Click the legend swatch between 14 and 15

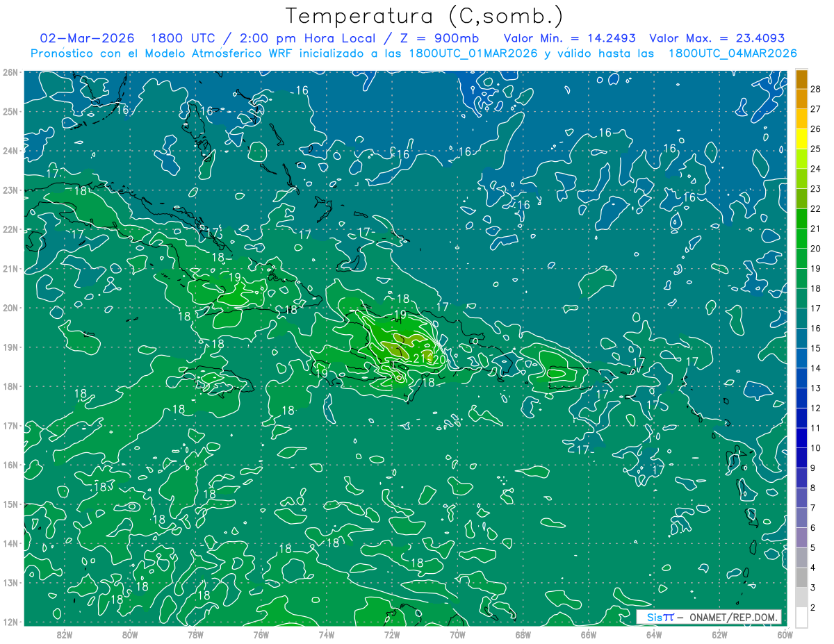pyautogui.click(x=801, y=358)
